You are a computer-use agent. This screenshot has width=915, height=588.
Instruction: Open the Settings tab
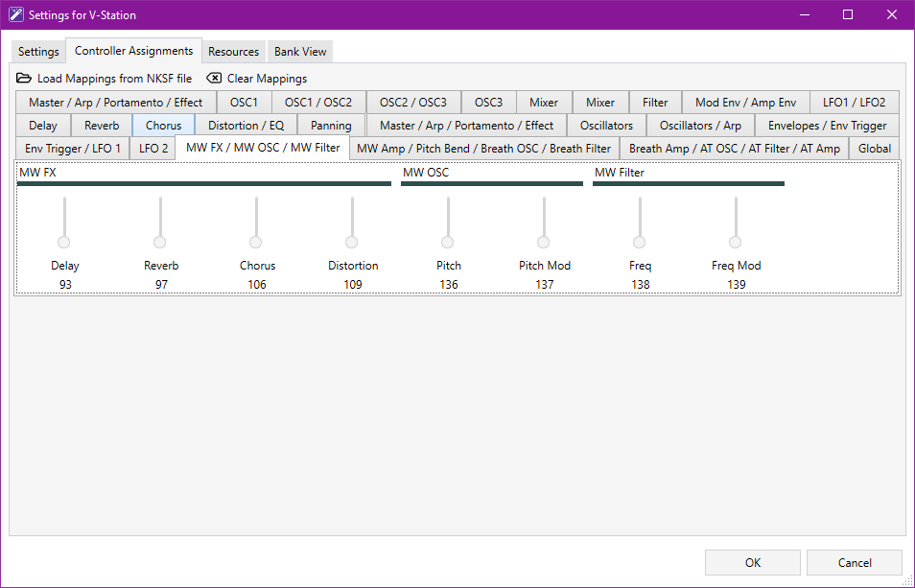38,52
